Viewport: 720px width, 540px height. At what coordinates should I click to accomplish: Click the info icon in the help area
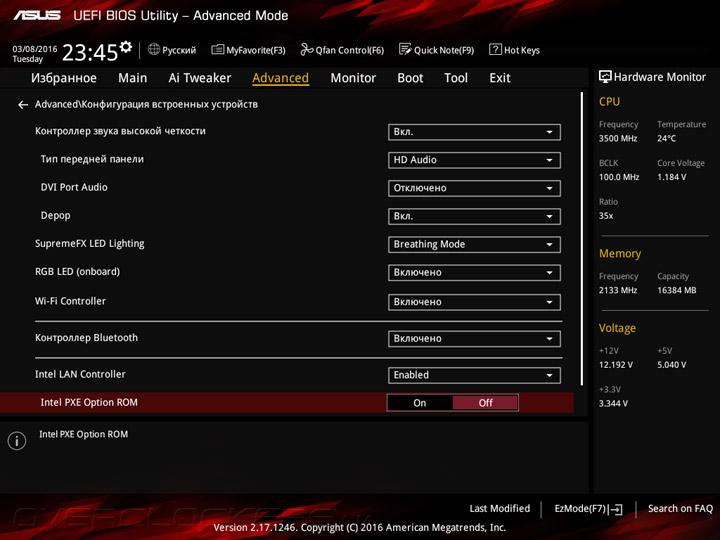(x=17, y=441)
